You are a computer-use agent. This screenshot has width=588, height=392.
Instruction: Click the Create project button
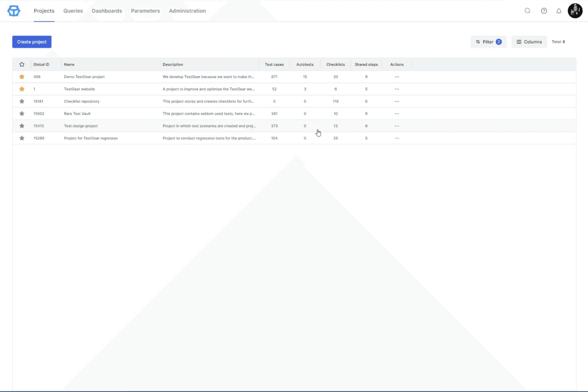[32, 42]
